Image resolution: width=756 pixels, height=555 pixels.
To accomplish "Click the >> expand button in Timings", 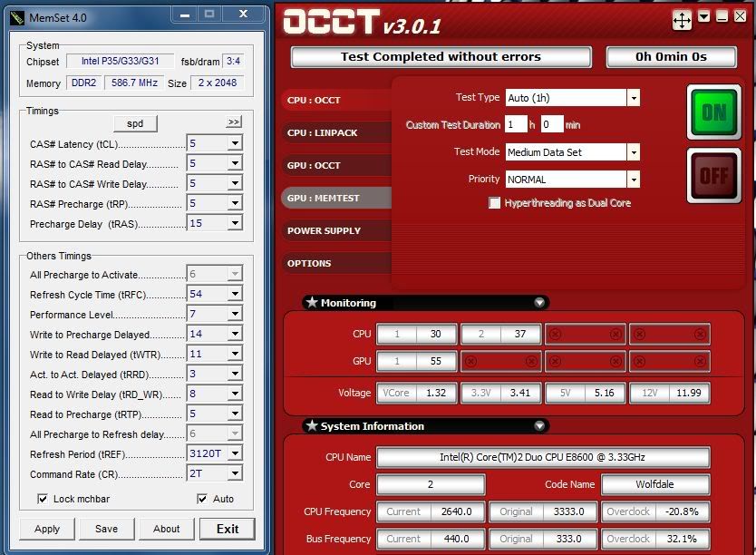I will tap(234, 122).
